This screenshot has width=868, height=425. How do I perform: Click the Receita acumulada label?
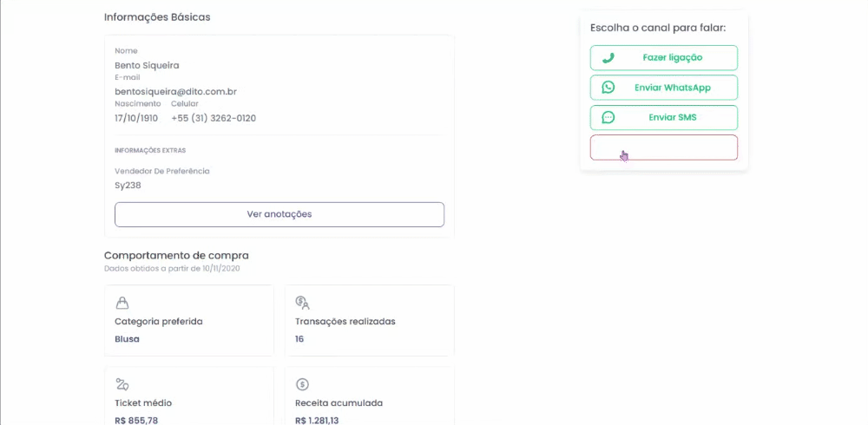[339, 402]
